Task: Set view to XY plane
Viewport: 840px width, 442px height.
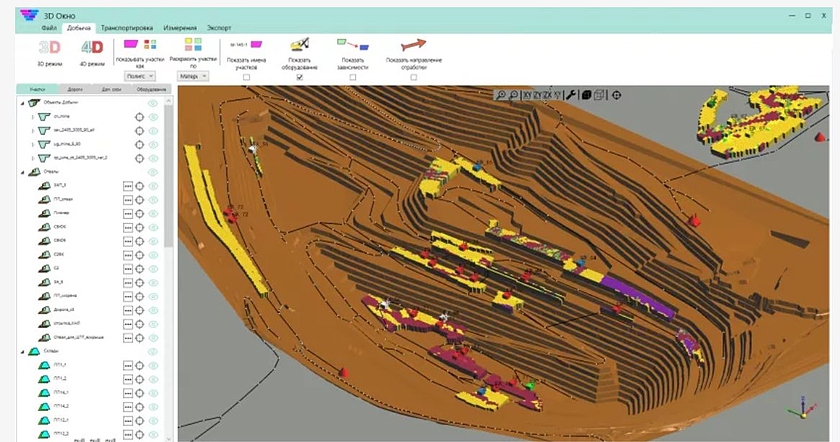Action: click(528, 95)
